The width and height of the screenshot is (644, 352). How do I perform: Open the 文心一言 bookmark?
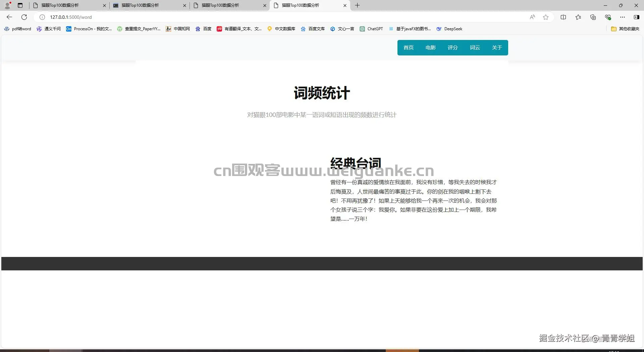[x=342, y=29]
